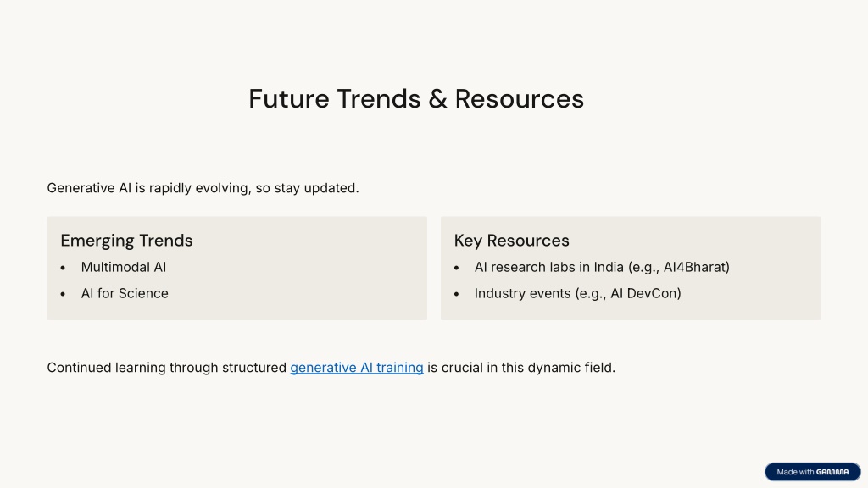This screenshot has height=488, width=868.
Task: Open the generative AI training link
Action: (x=357, y=368)
